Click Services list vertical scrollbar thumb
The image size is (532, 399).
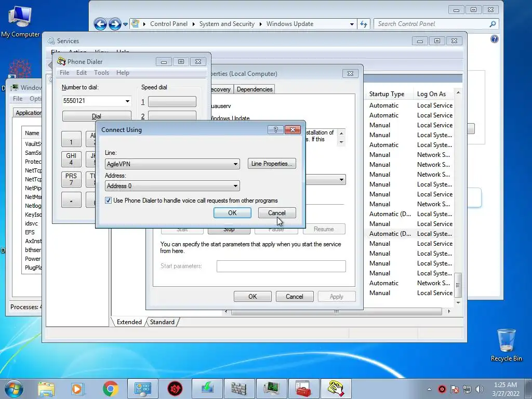(458, 285)
